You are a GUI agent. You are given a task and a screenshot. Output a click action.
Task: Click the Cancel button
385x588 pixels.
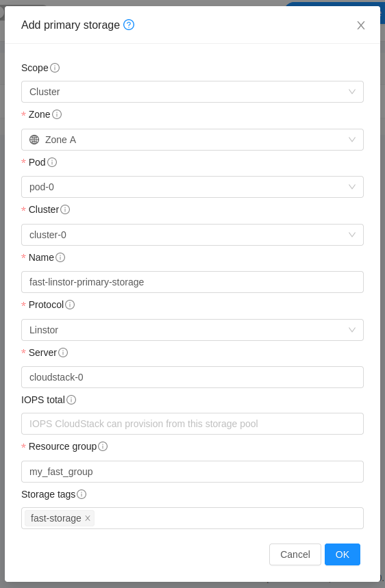pyautogui.click(x=295, y=554)
